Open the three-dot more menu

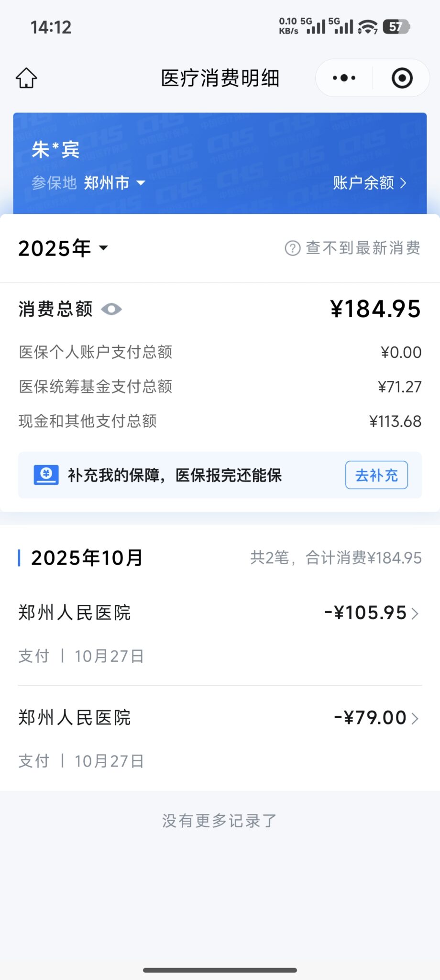coord(344,78)
